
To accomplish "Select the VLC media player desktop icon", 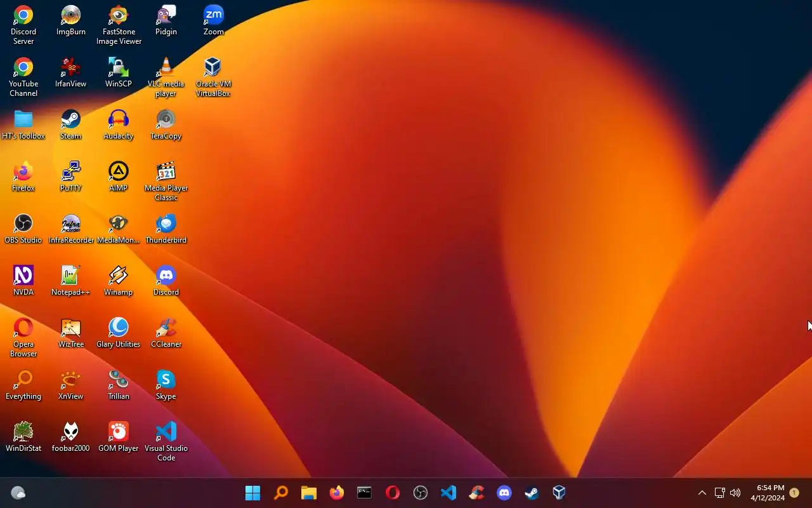I will (x=166, y=77).
